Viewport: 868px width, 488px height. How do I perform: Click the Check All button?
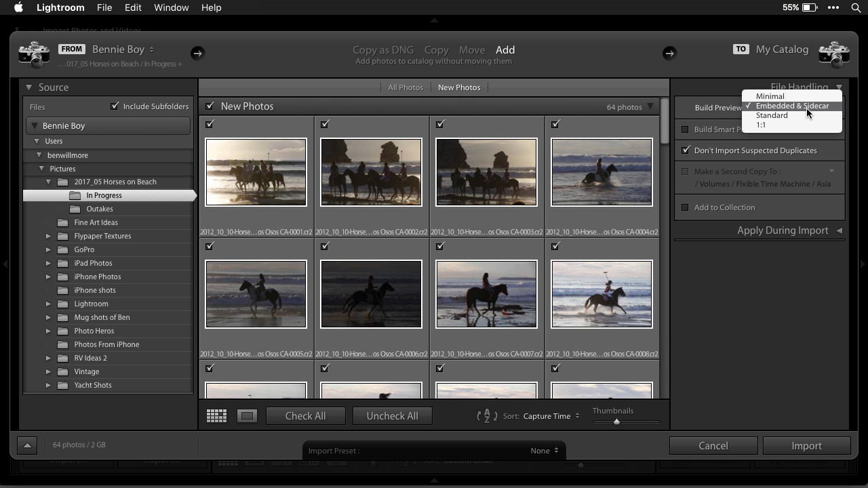click(x=305, y=416)
